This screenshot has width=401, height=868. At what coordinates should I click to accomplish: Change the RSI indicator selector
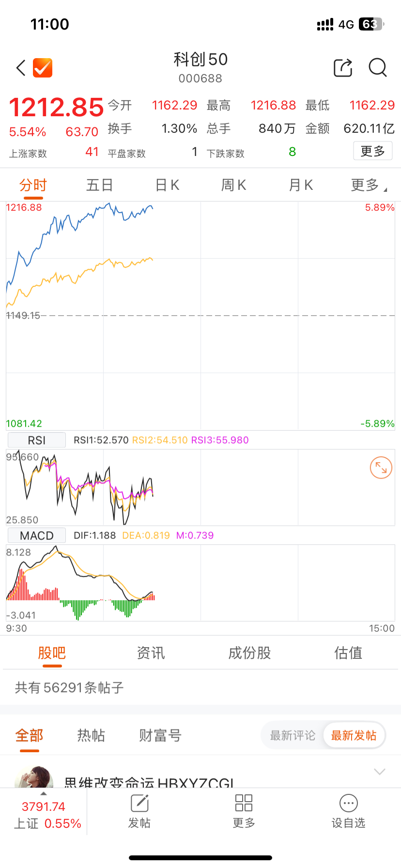point(37,440)
